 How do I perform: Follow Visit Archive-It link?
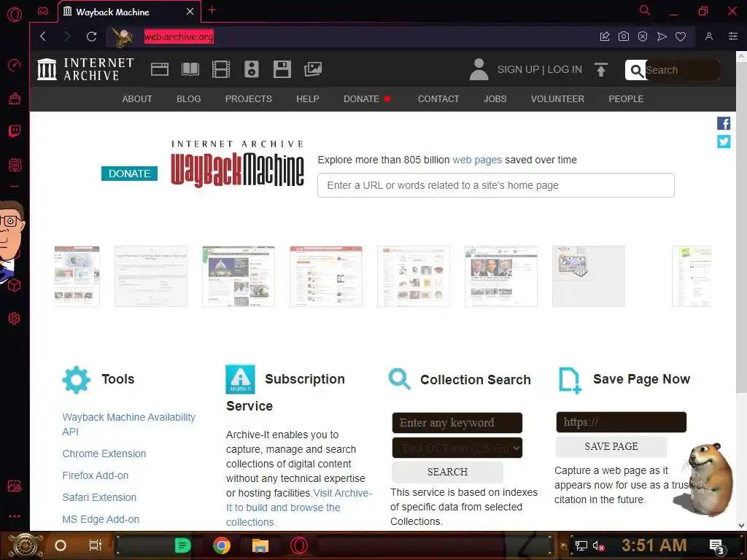pos(298,507)
